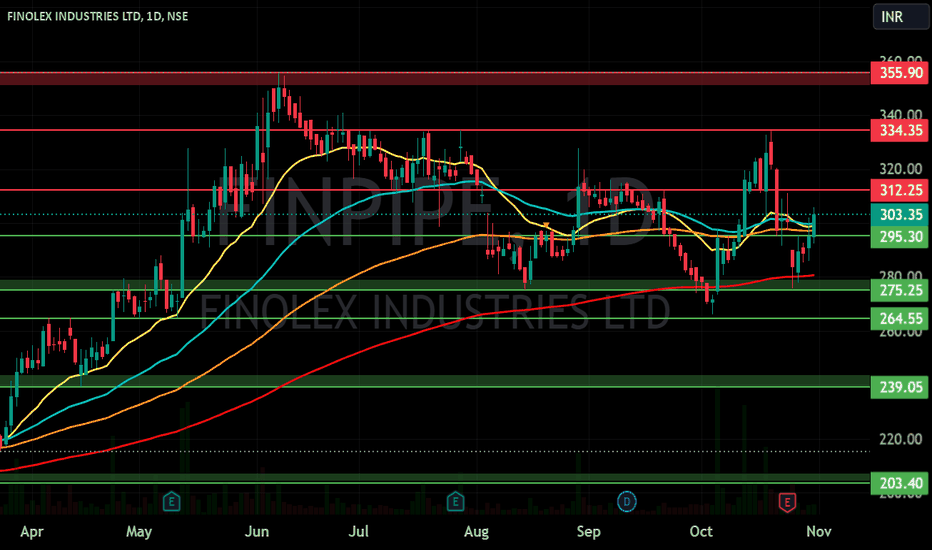Select the 203.40 support price label
932x550 pixels.
899,483
